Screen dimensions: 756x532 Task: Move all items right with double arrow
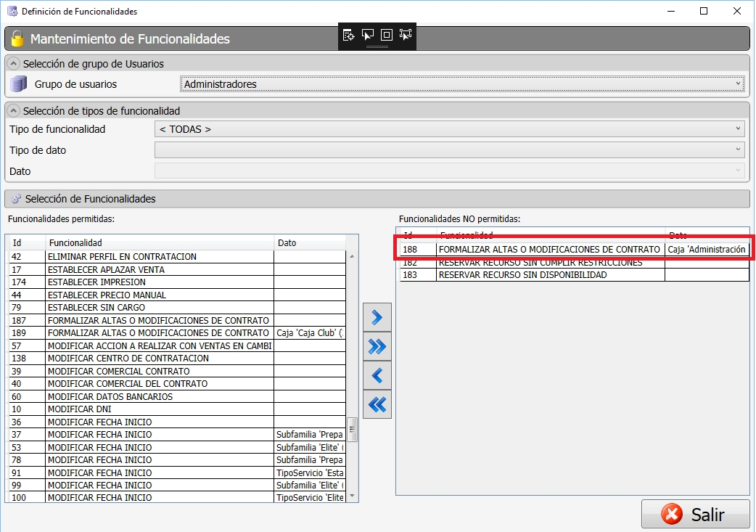[377, 346]
